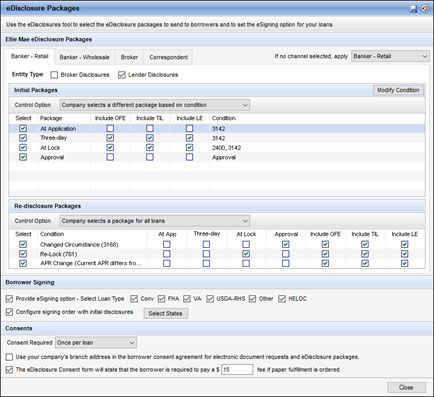Uncheck Include LE for At Lock row

(x=189, y=147)
